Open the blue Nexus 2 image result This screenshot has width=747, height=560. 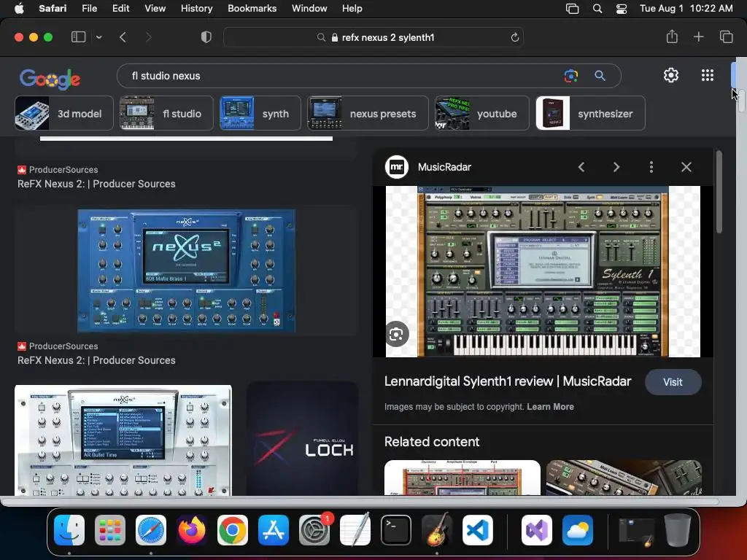186,271
